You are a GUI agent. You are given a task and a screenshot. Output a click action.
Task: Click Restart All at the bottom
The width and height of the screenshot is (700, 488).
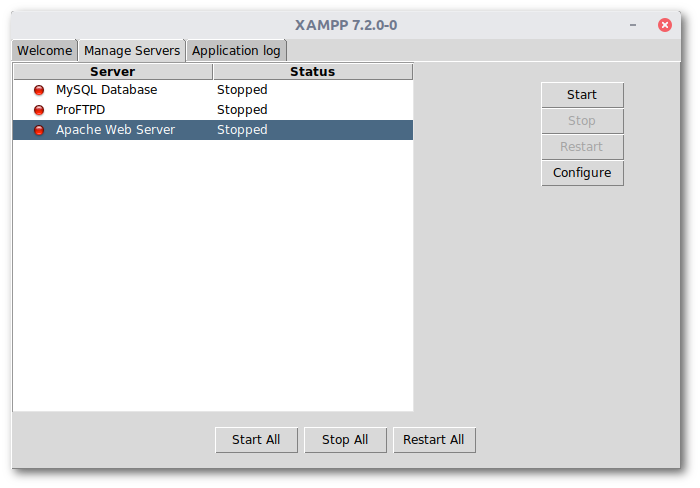(x=434, y=440)
